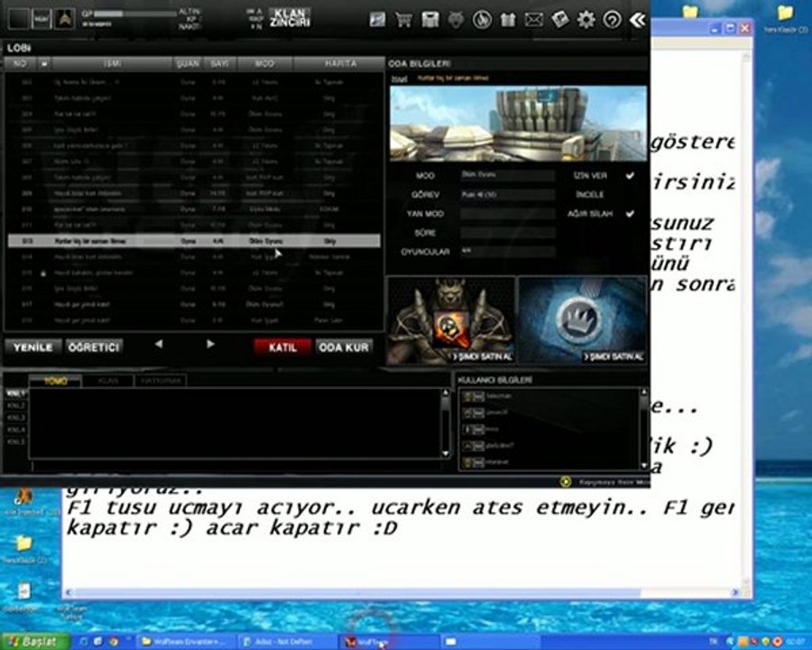This screenshot has height=650, width=812.
Task: Toggle the AĞIR SİLAH checkbox
Action: (x=630, y=214)
